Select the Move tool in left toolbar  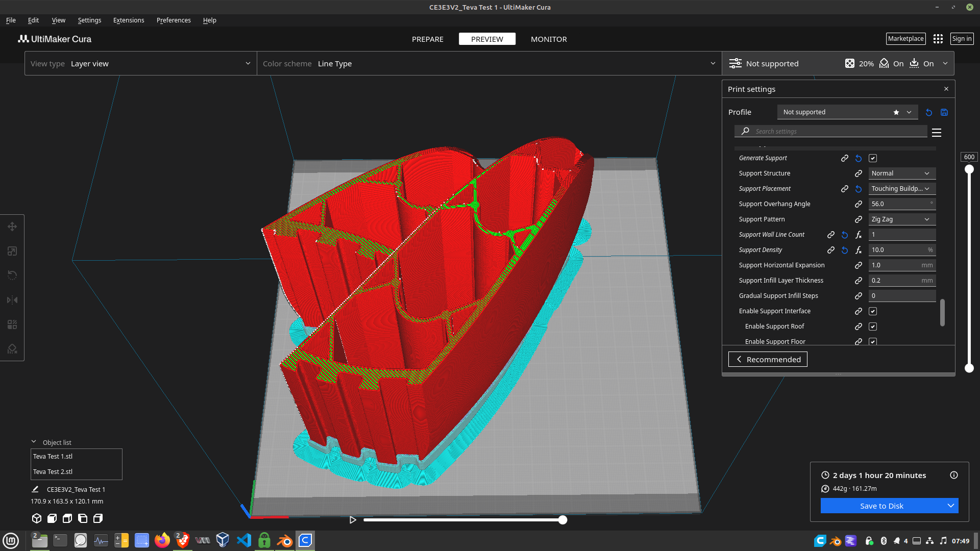click(12, 227)
